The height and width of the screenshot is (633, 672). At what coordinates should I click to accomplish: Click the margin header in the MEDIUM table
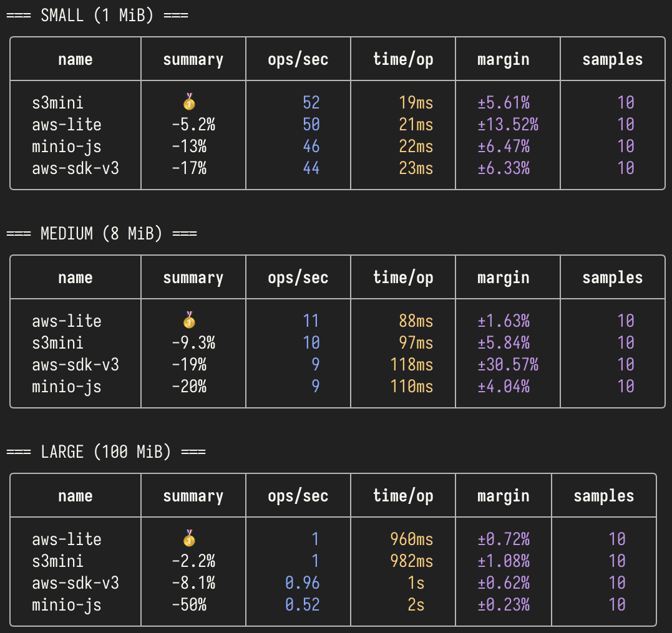click(503, 278)
